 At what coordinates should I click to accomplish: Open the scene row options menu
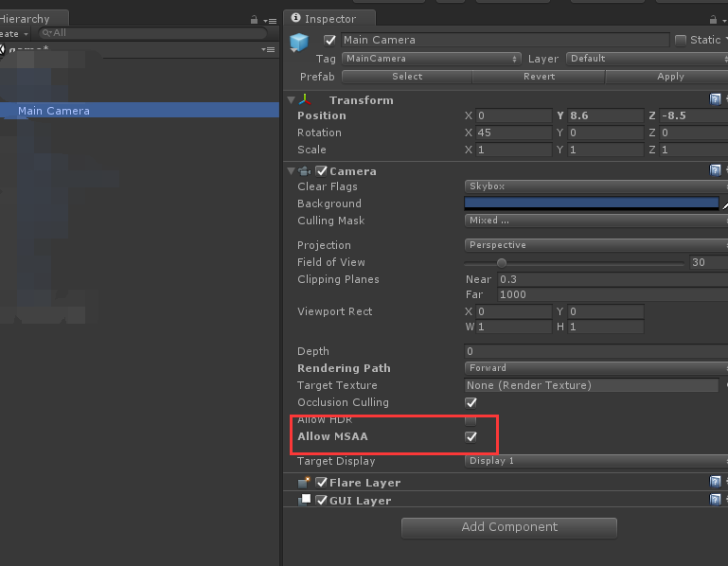coord(268,49)
